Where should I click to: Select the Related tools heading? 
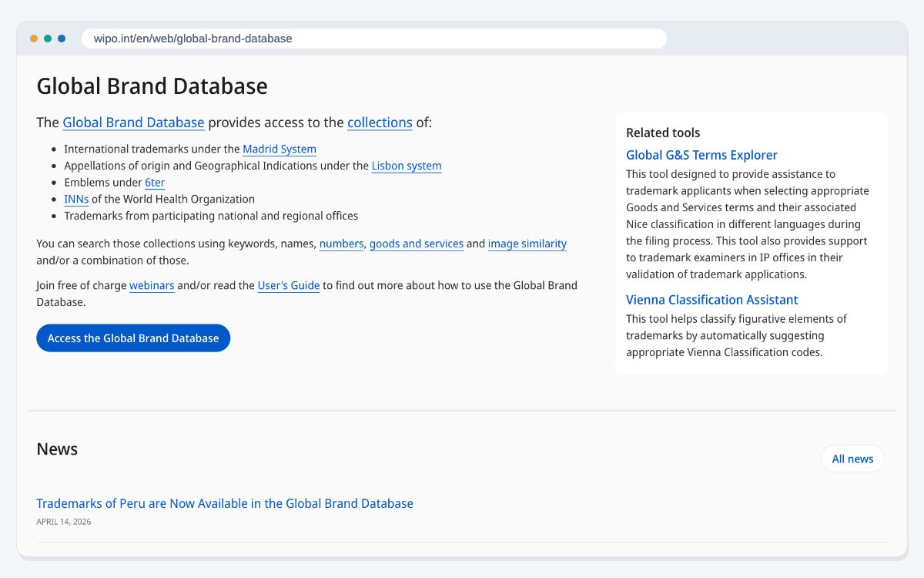click(663, 133)
